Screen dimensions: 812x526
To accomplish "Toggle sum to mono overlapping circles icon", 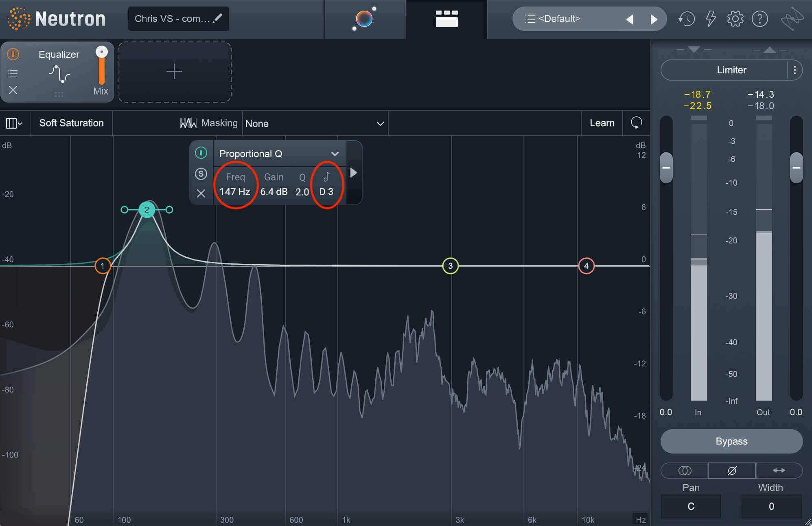I will coord(685,471).
